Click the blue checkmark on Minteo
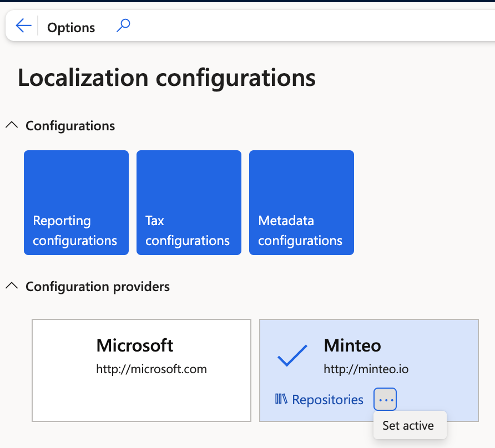This screenshot has height=448, width=495. pyautogui.click(x=292, y=355)
